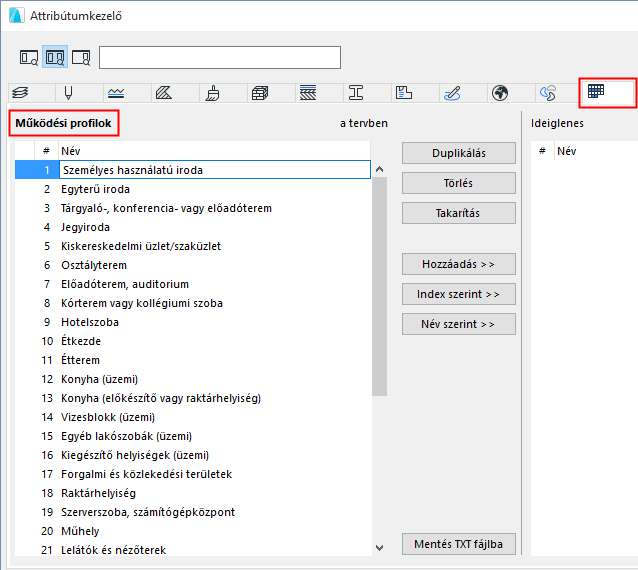Select row 'Konyha (üzemi)'
Screen dimensions: 638x570
193,379
